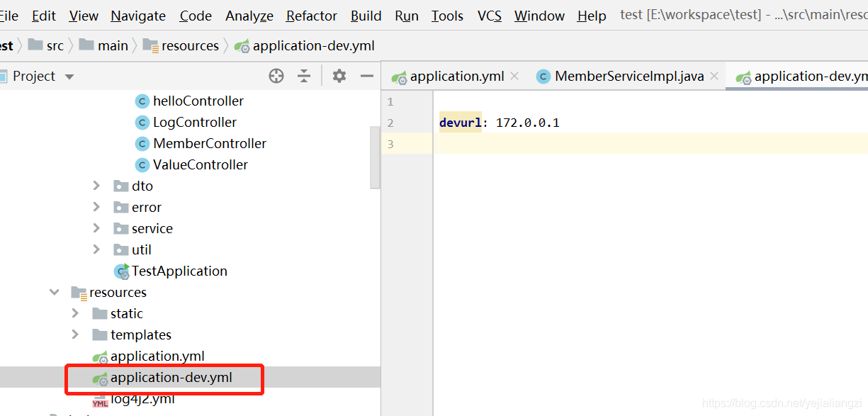This screenshot has width=868, height=416.
Task: Click the resources breadcrumb
Action: 181,46
